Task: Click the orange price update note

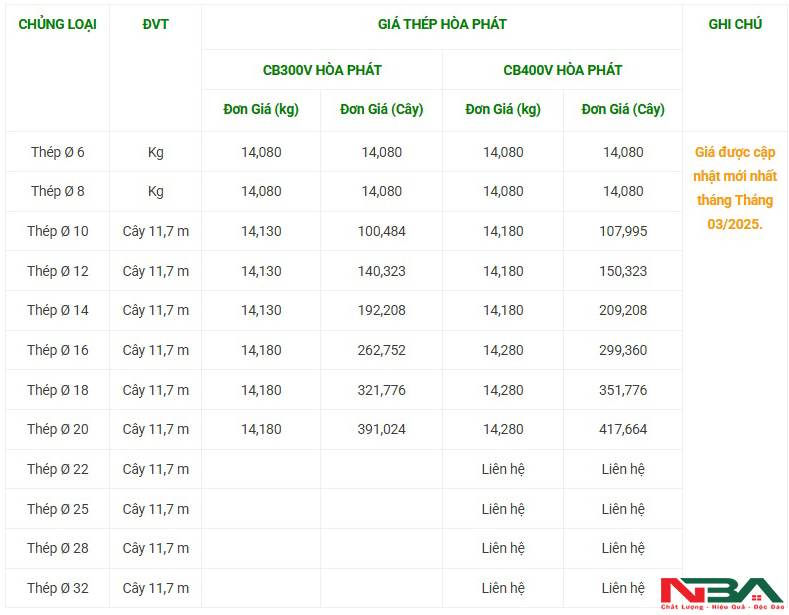Action: tap(735, 188)
